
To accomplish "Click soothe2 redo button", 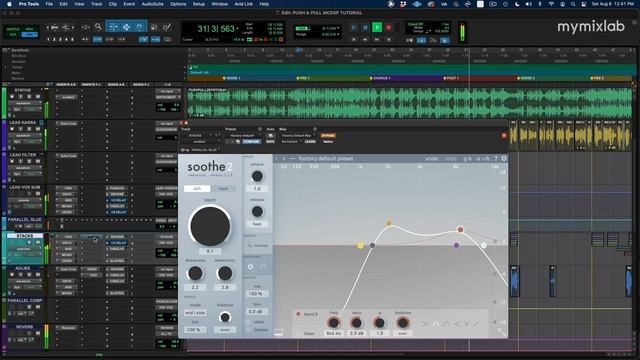I will click(x=451, y=158).
